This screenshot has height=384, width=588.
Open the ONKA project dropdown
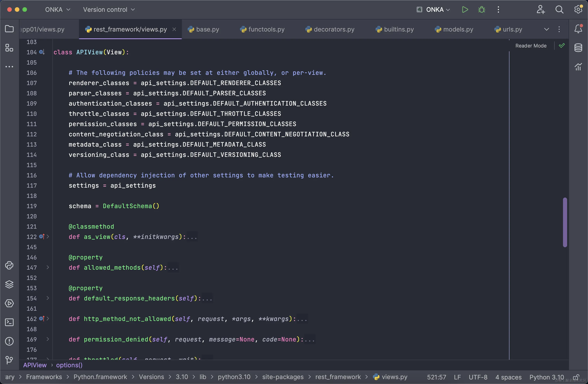pyautogui.click(x=57, y=10)
